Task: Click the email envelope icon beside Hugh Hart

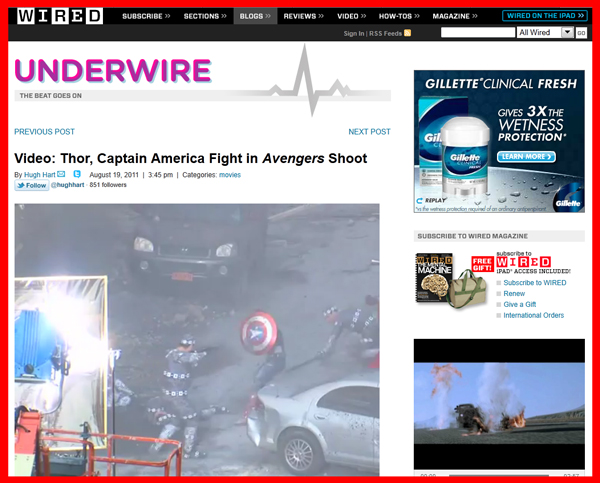Action: pyautogui.click(x=61, y=174)
